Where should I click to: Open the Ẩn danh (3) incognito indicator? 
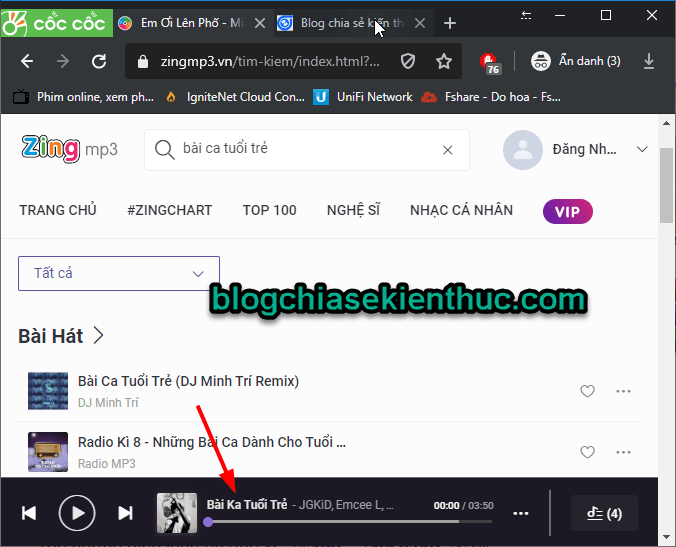pyautogui.click(x=576, y=61)
